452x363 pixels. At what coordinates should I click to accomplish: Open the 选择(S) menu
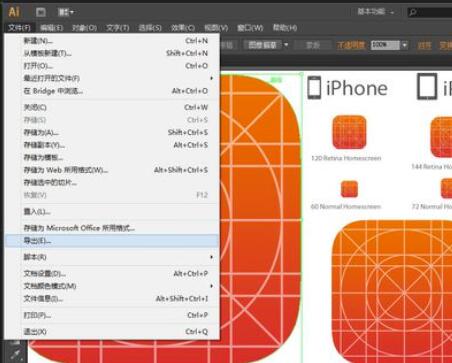coord(150,28)
